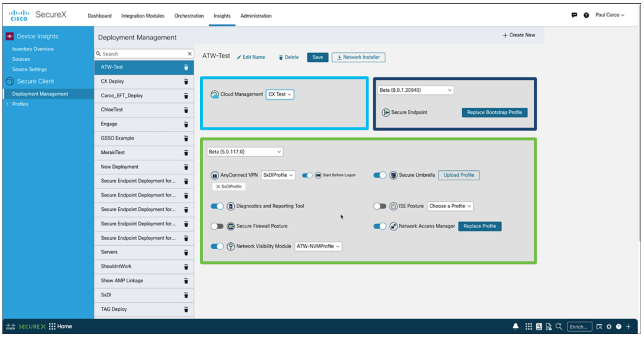The width and height of the screenshot is (644, 337).
Task: Click the trash icon for TAG Deploy
Action: coord(186,309)
